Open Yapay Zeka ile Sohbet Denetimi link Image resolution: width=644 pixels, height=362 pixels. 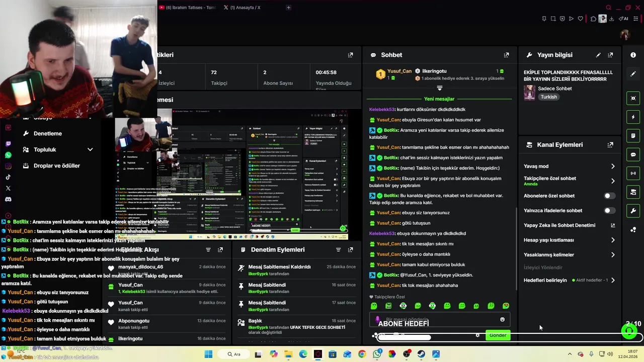(x=569, y=225)
